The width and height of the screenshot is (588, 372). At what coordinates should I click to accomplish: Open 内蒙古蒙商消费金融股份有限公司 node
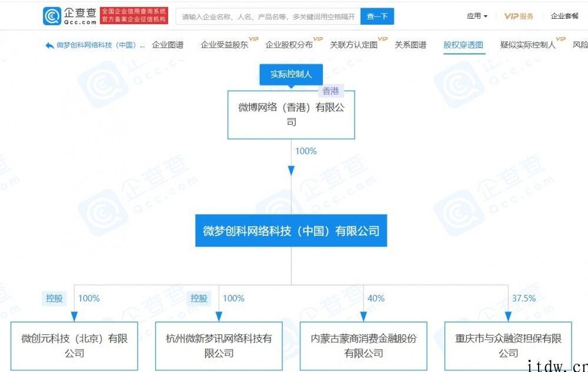pyautogui.click(x=363, y=346)
